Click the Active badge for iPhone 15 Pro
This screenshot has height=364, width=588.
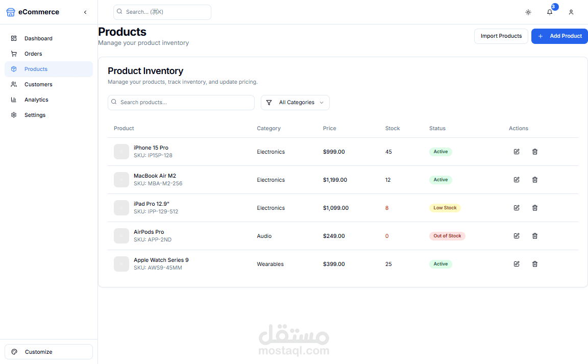click(x=440, y=152)
